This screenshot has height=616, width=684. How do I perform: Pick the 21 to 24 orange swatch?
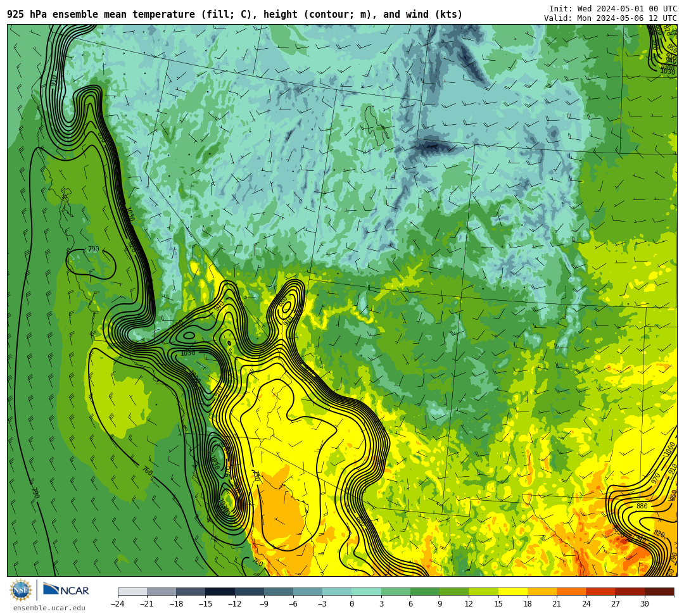(x=571, y=591)
